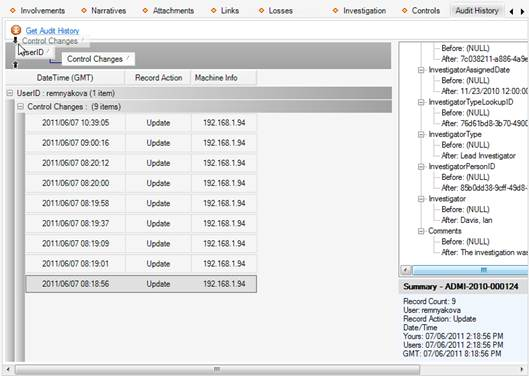Sort by Machine Info column header

point(224,78)
